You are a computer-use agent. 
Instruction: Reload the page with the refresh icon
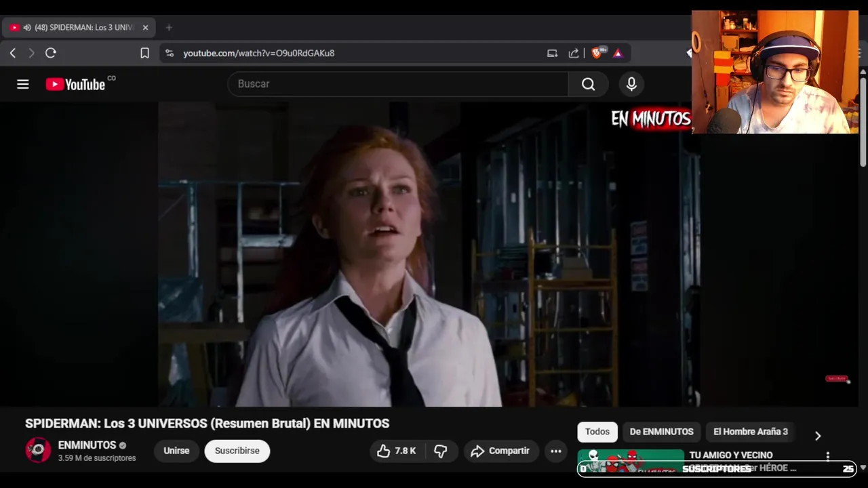tap(51, 53)
